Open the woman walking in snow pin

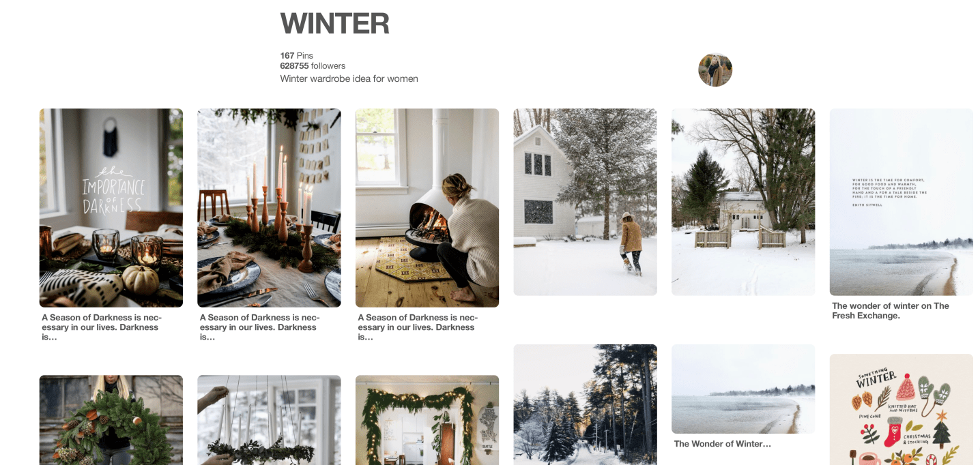coord(585,202)
